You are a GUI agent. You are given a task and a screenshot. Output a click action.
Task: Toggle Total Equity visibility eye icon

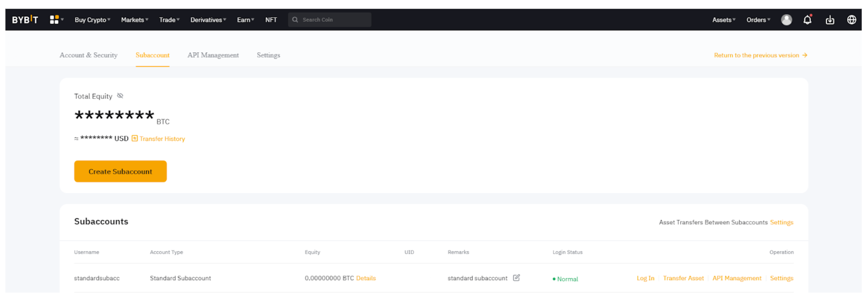pos(120,96)
